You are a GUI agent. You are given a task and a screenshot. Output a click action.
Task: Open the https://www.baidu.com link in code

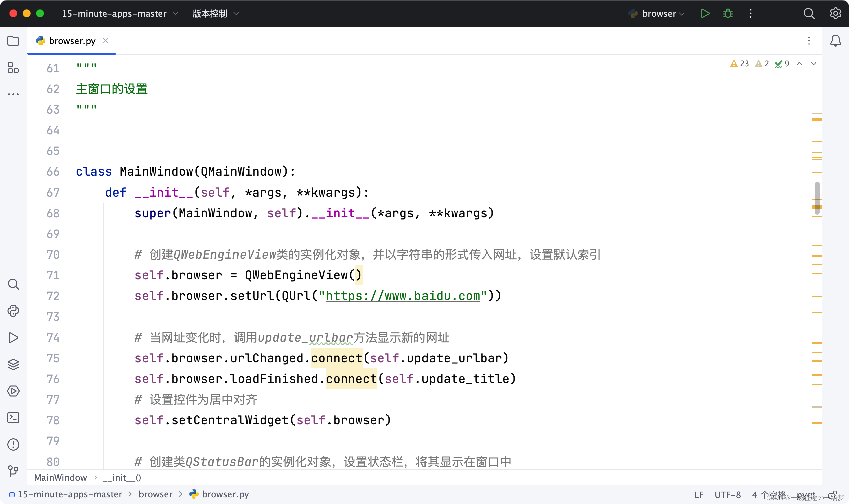point(403,296)
